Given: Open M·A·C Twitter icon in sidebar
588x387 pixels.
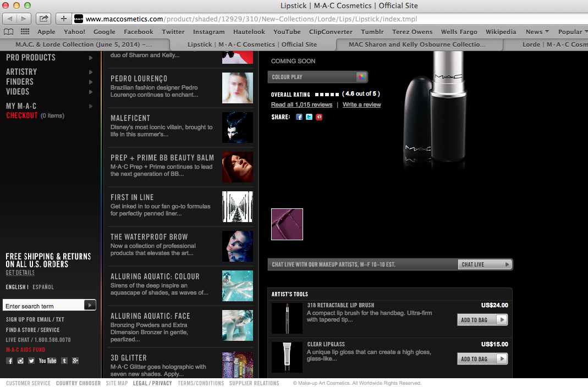Looking at the screenshot, I should click(31, 361).
